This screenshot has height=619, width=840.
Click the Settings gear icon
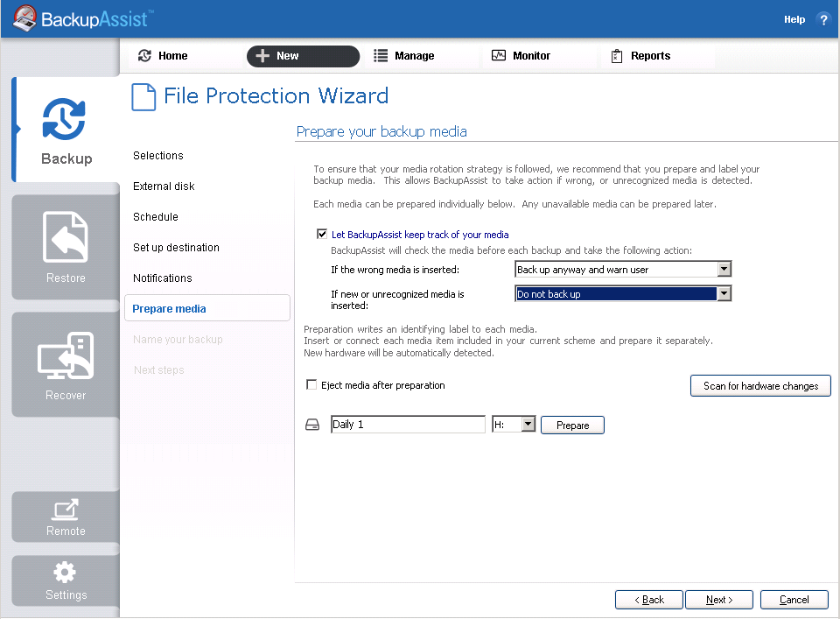pos(65,573)
